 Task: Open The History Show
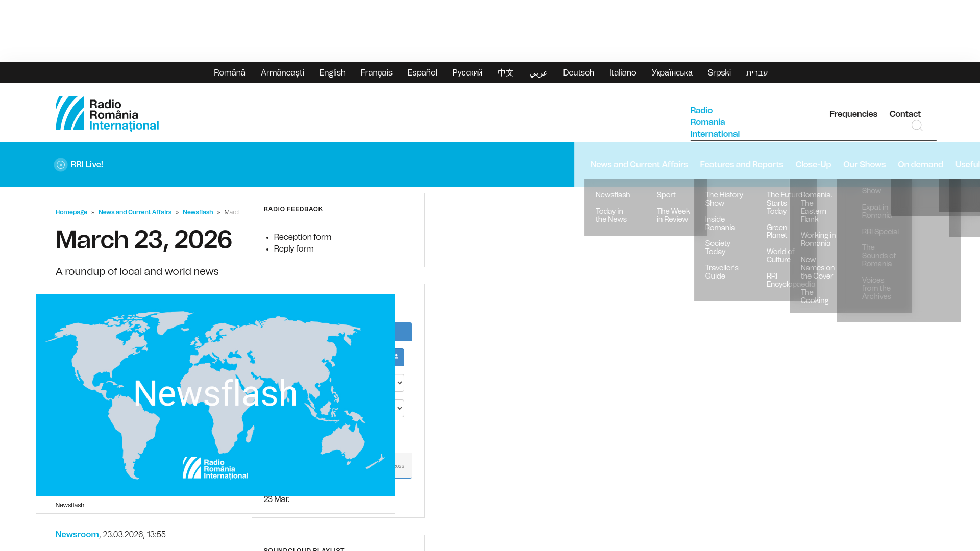pyautogui.click(x=724, y=199)
